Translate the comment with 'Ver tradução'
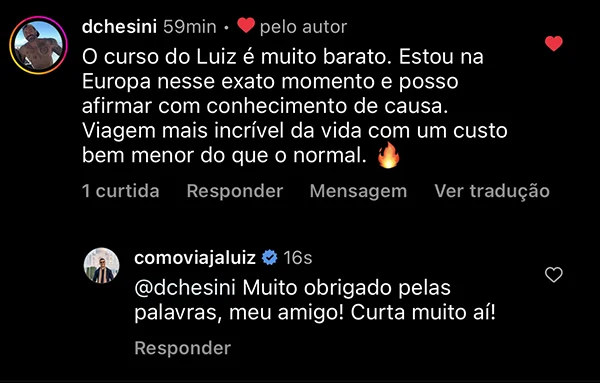Screen dimensions: 600x383 (x=492, y=191)
